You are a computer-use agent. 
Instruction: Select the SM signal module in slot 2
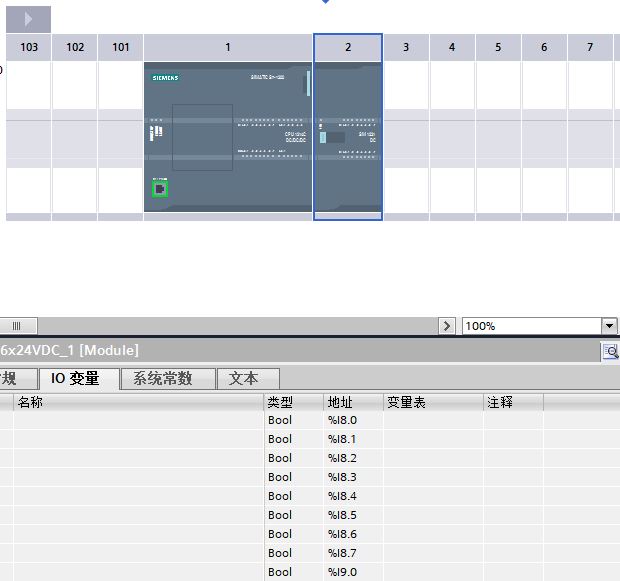348,135
